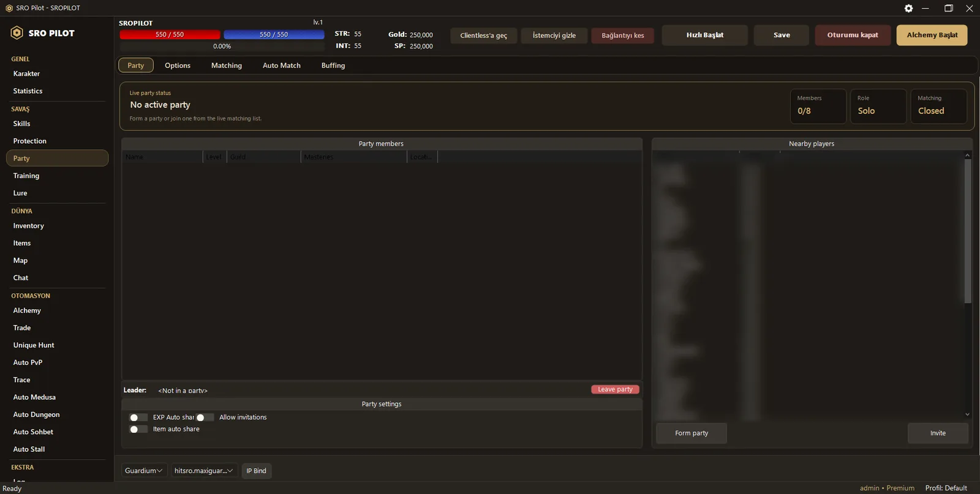Click the SRO Pilot hexagon logo
Image resolution: width=980 pixels, height=494 pixels.
point(17,33)
